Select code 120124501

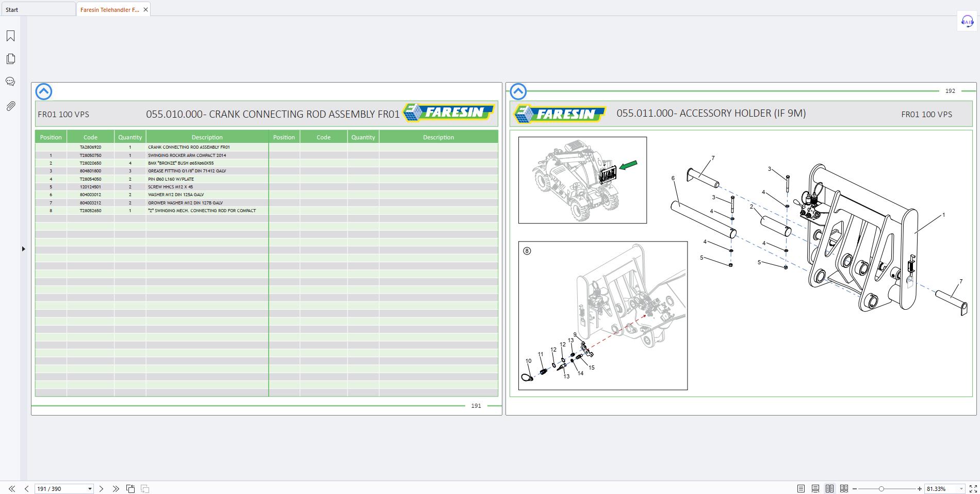tap(90, 187)
